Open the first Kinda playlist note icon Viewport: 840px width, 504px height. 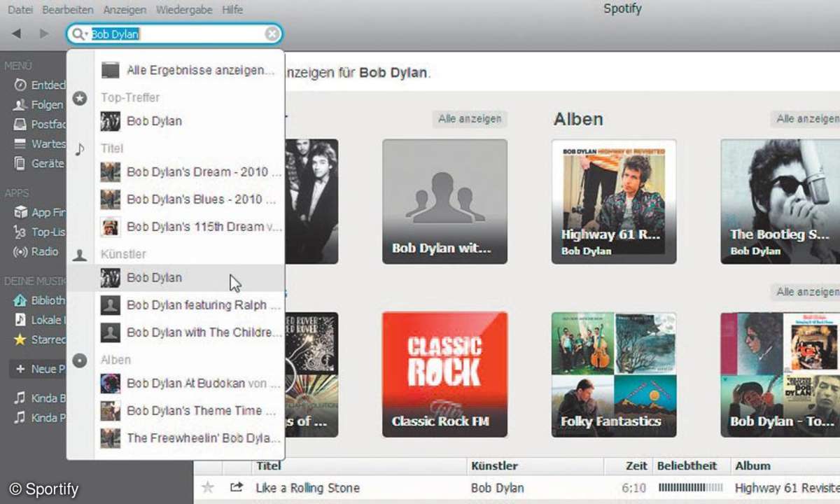point(20,398)
